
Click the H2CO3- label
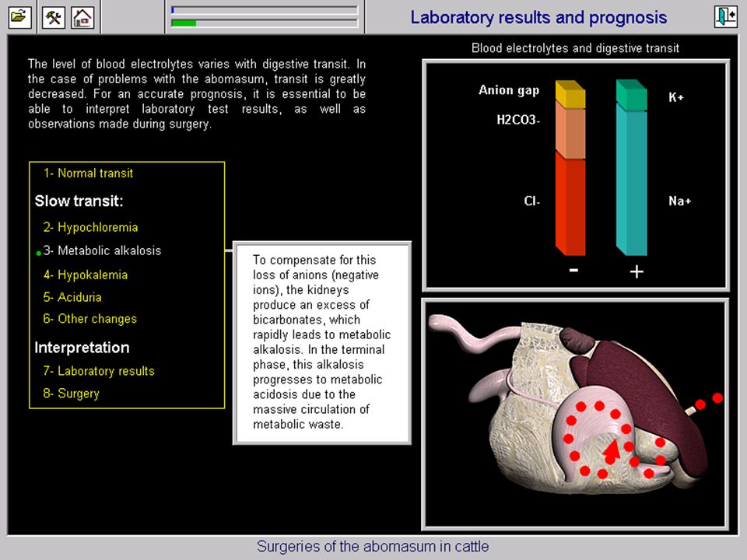[518, 120]
